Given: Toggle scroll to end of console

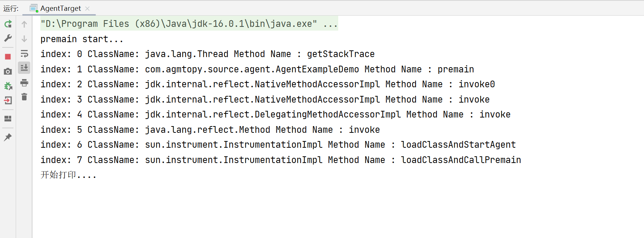Looking at the screenshot, I should [x=24, y=68].
